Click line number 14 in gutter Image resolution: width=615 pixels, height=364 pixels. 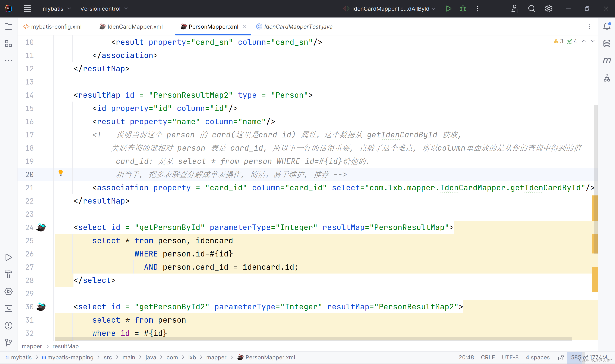tap(29, 95)
